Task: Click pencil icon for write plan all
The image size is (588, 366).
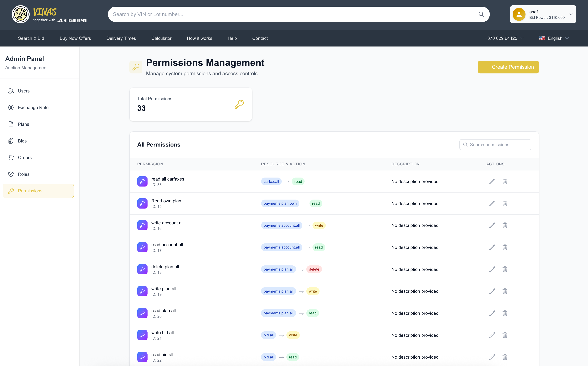Action: (492, 291)
